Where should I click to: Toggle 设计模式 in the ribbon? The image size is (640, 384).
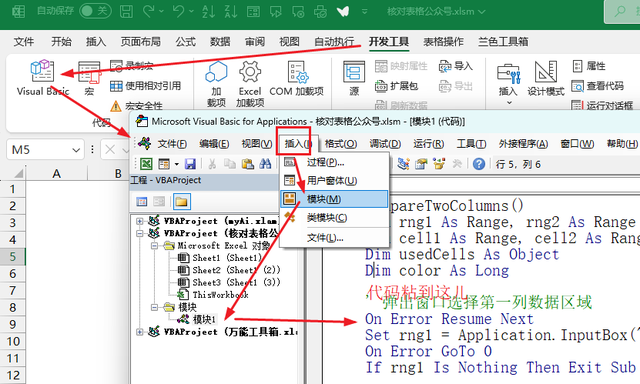click(546, 79)
